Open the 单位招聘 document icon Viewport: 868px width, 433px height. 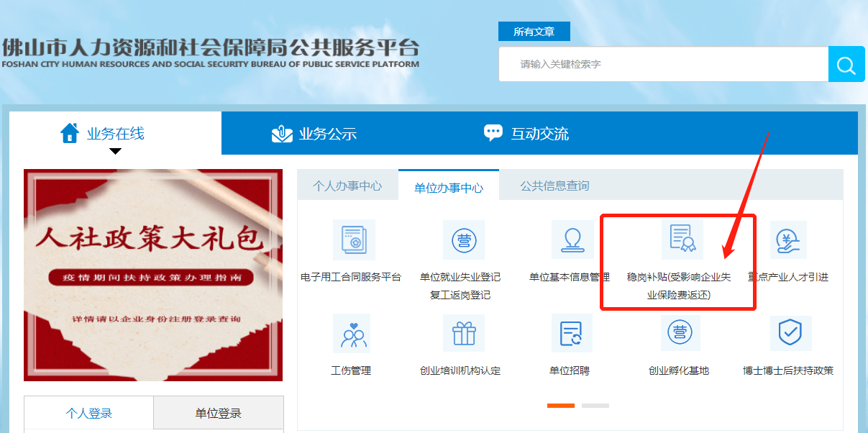pos(572,333)
